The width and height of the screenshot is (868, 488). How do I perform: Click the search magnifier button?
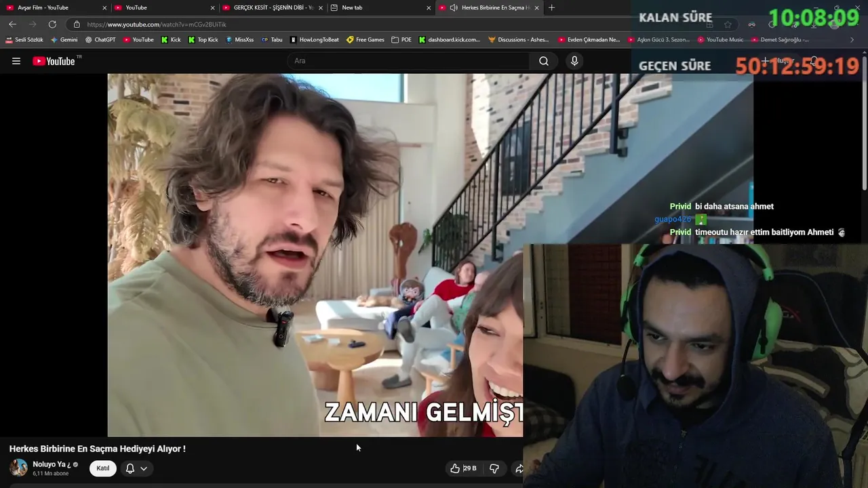coord(544,61)
